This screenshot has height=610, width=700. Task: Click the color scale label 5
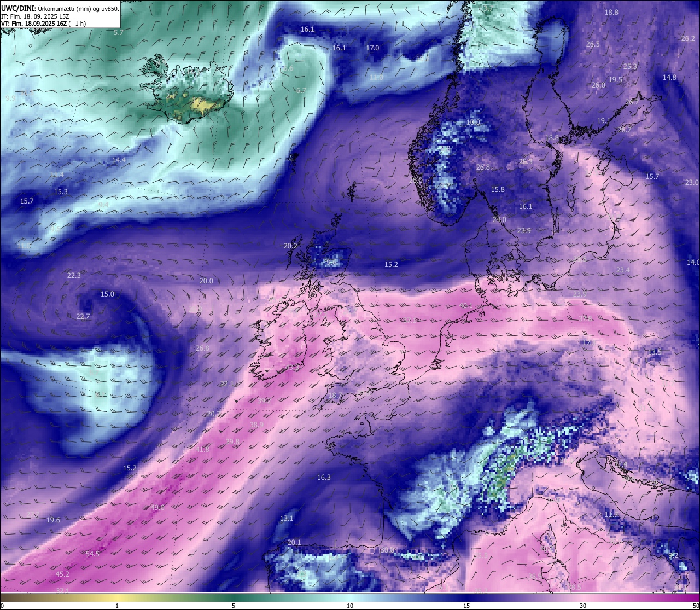[234, 606]
